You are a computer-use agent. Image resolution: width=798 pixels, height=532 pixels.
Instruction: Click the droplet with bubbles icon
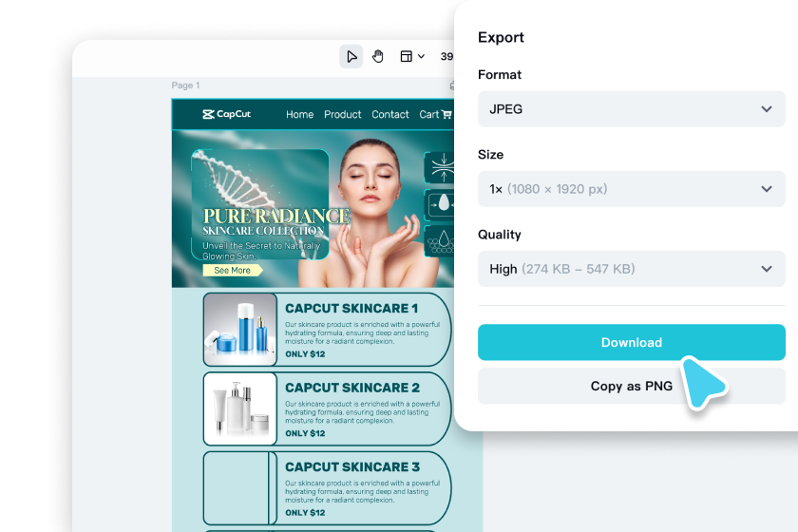(x=441, y=241)
